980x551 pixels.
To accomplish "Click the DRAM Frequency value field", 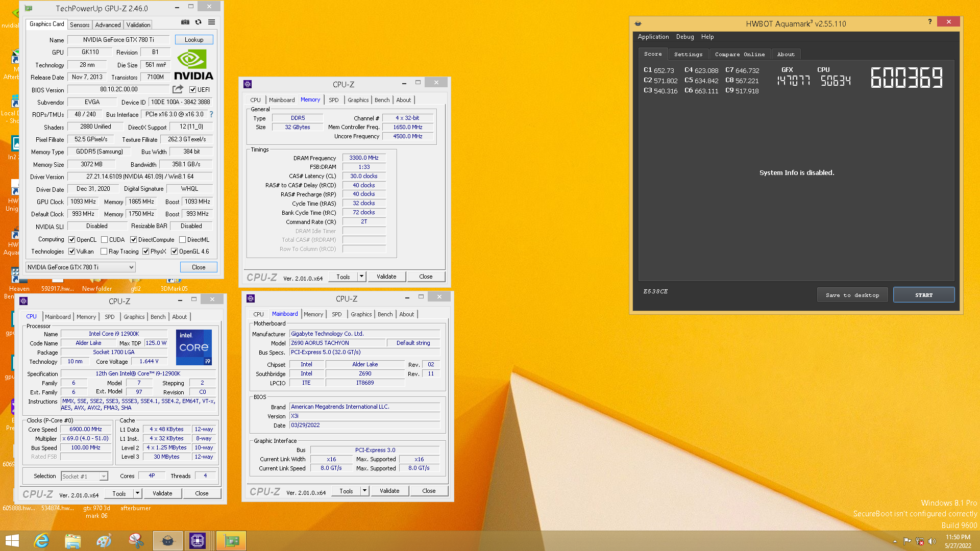I will click(364, 158).
